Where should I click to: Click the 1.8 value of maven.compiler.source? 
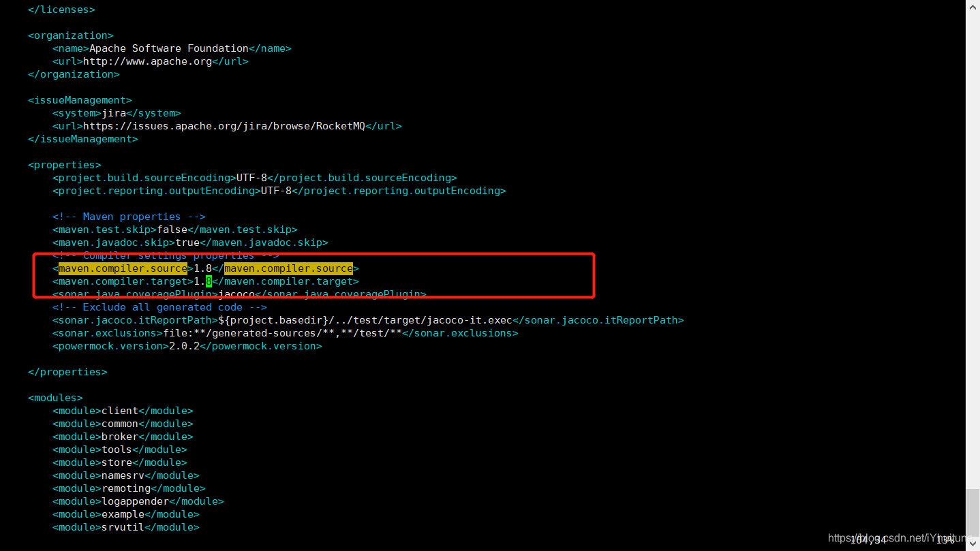point(202,268)
